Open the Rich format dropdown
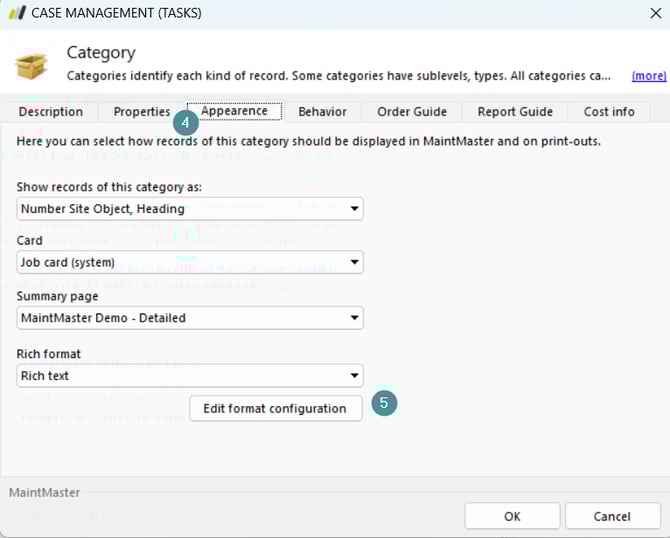The width and height of the screenshot is (670, 538). (x=190, y=376)
